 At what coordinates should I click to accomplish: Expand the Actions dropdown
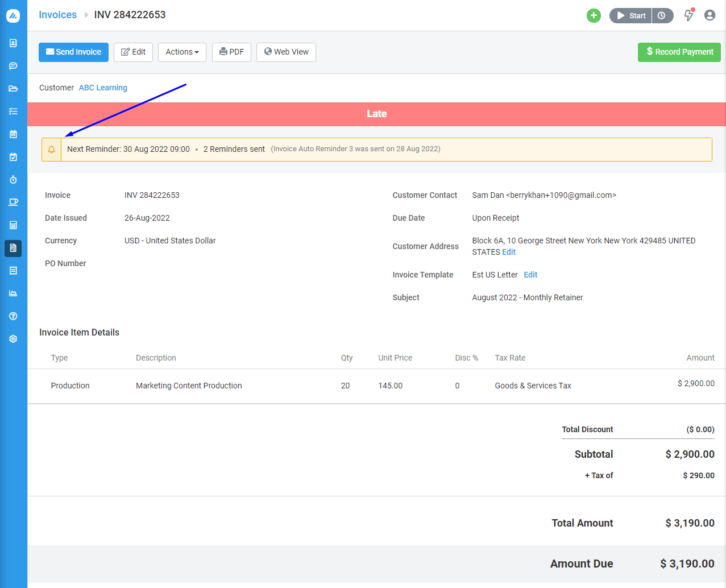click(182, 52)
